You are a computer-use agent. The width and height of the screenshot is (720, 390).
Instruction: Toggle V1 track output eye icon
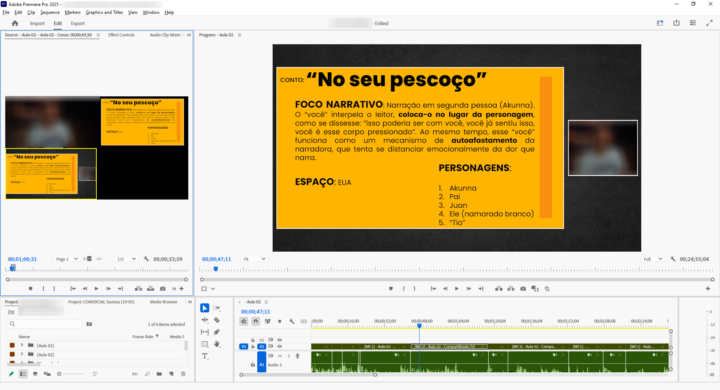click(x=279, y=346)
